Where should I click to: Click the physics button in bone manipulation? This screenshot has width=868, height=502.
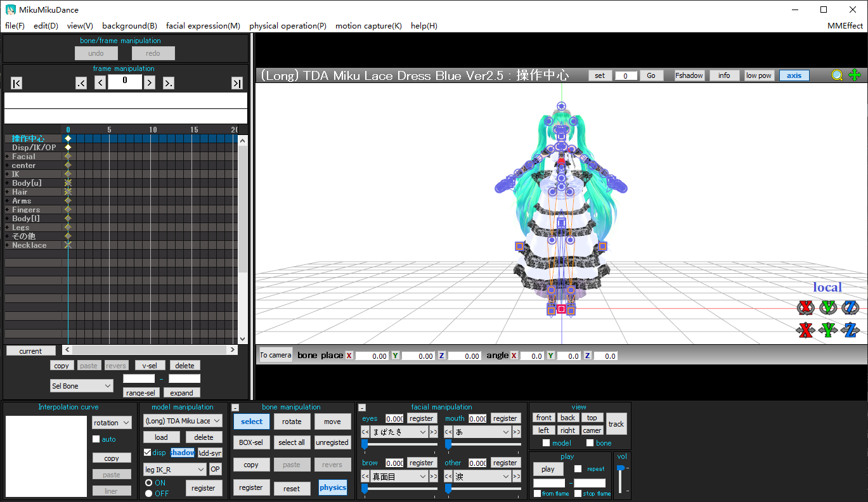click(332, 487)
